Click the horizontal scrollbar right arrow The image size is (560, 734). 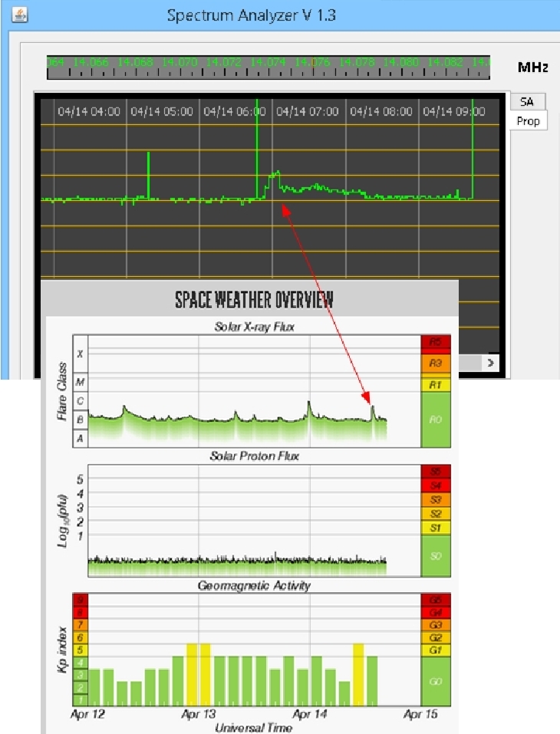click(490, 361)
